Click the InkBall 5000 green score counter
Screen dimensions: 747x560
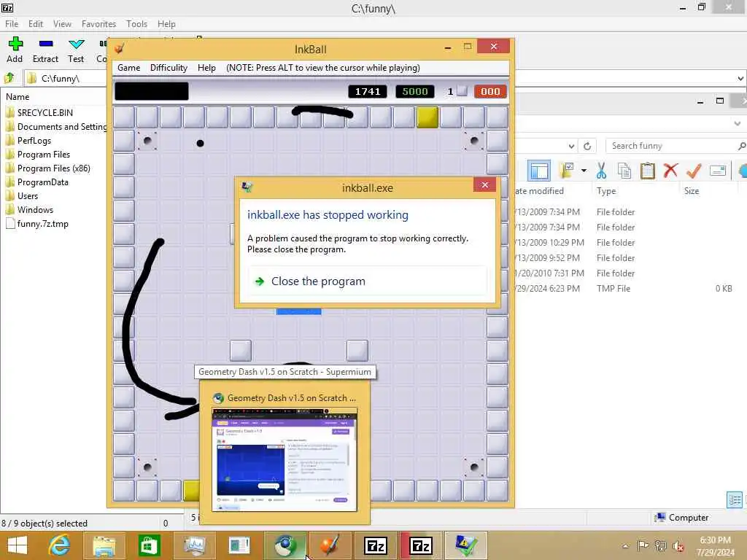pos(415,91)
